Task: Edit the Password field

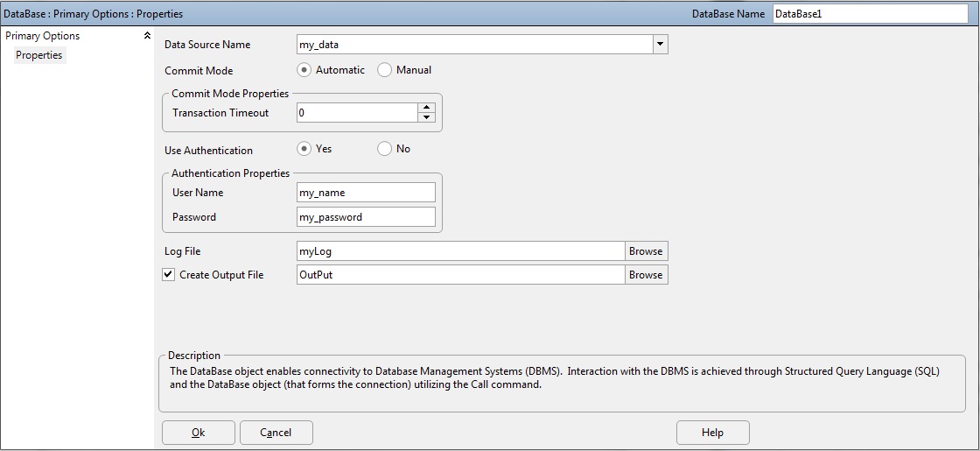Action: point(367,217)
